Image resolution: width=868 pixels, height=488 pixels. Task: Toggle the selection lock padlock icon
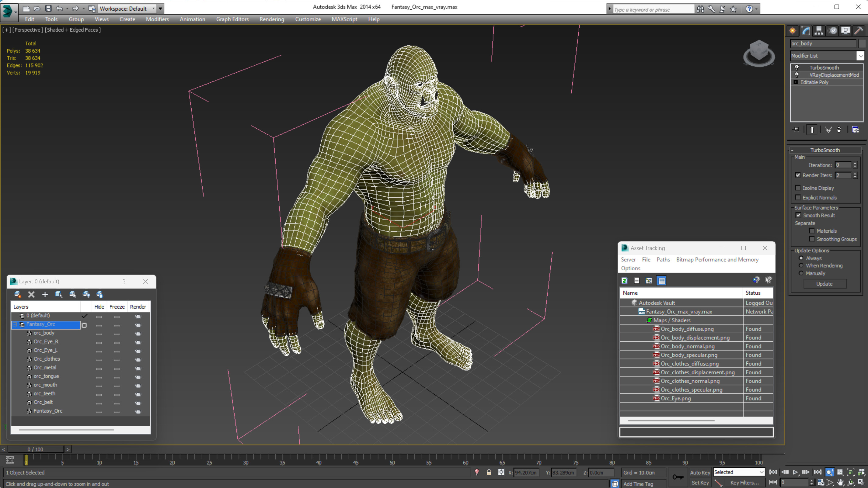click(489, 472)
